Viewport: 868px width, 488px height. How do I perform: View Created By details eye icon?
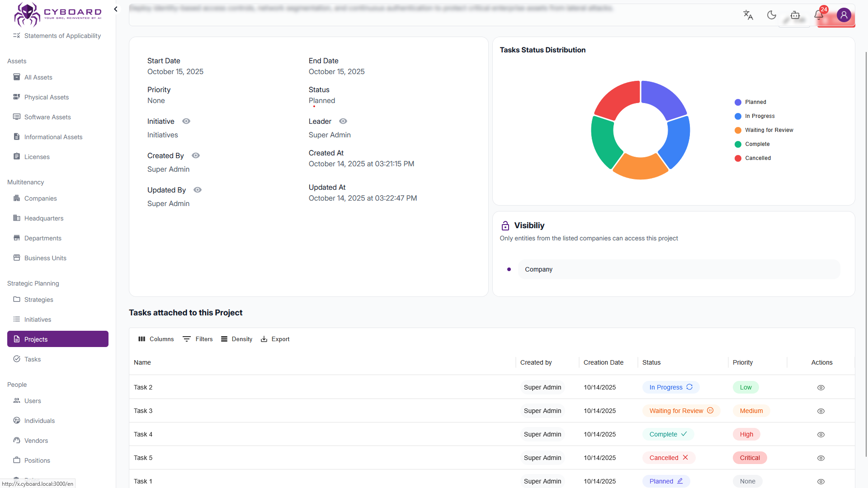tap(196, 155)
